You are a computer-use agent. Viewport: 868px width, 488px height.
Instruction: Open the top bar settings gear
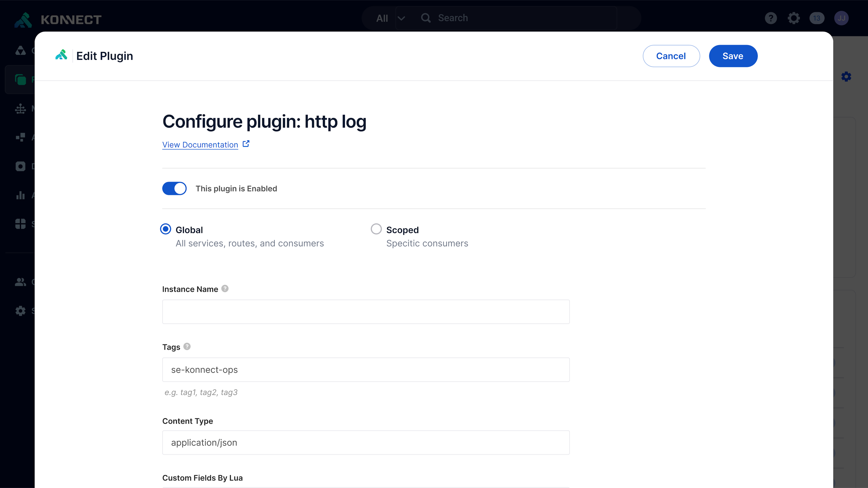794,18
